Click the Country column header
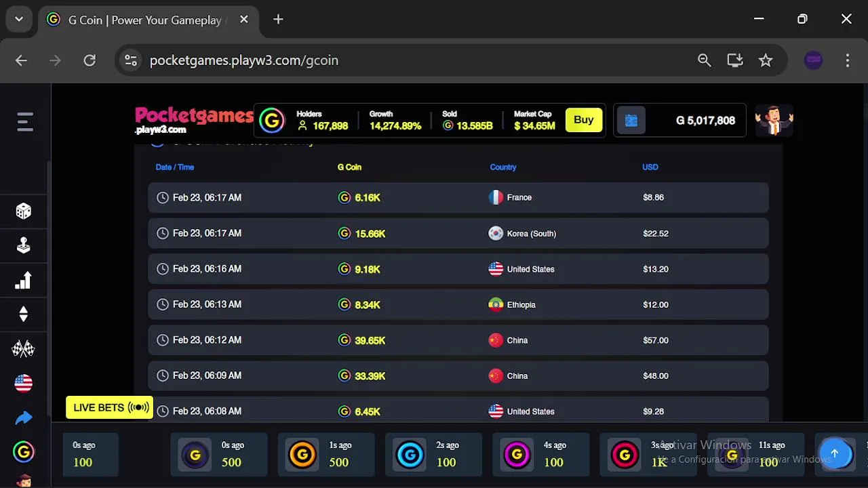868x488 pixels. (503, 167)
